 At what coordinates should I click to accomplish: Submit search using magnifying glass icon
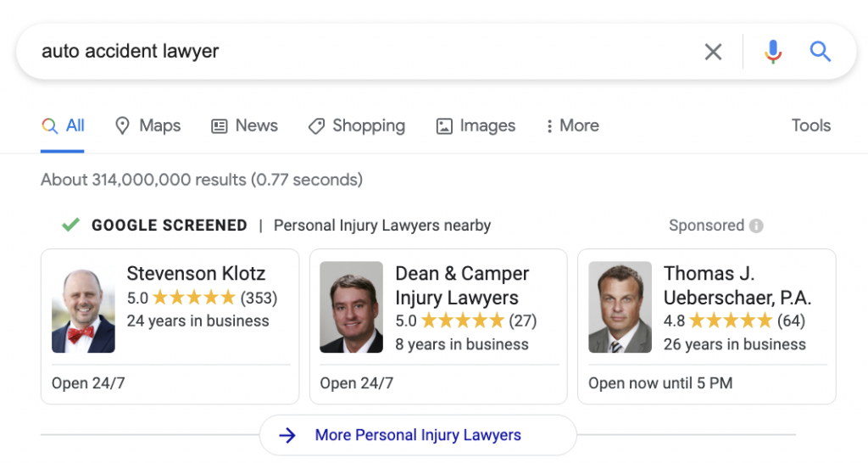(x=820, y=52)
